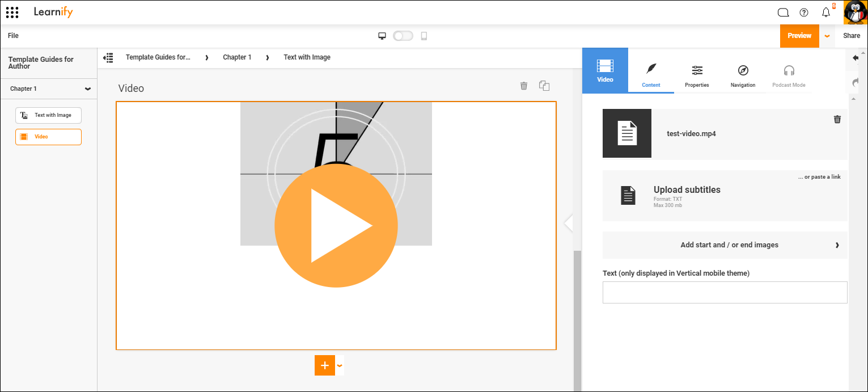The height and width of the screenshot is (392, 868).
Task: Click the Video page title heading
Action: click(x=131, y=88)
